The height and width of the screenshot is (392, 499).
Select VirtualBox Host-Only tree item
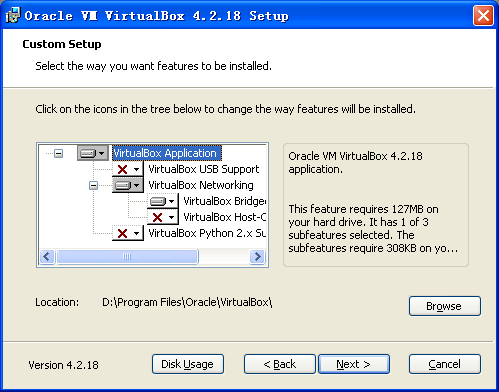click(225, 217)
